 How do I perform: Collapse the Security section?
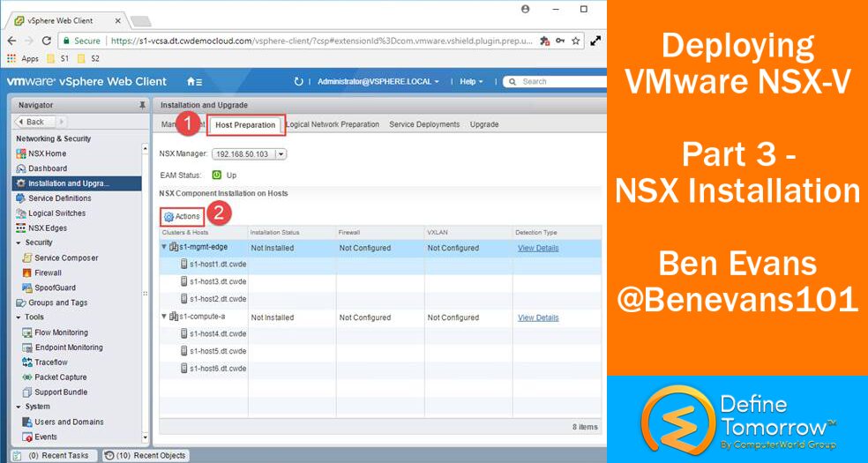(19, 243)
